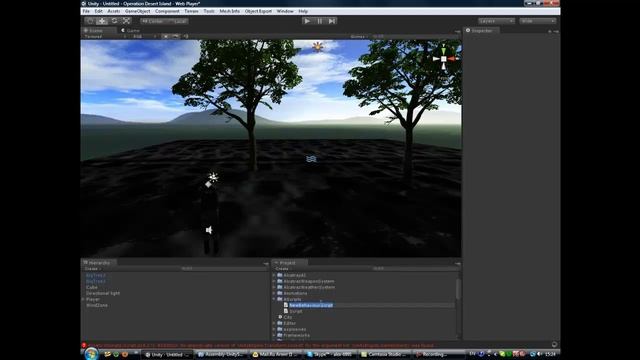Open the Mech Info menu
The image size is (640, 360).
click(229, 11)
